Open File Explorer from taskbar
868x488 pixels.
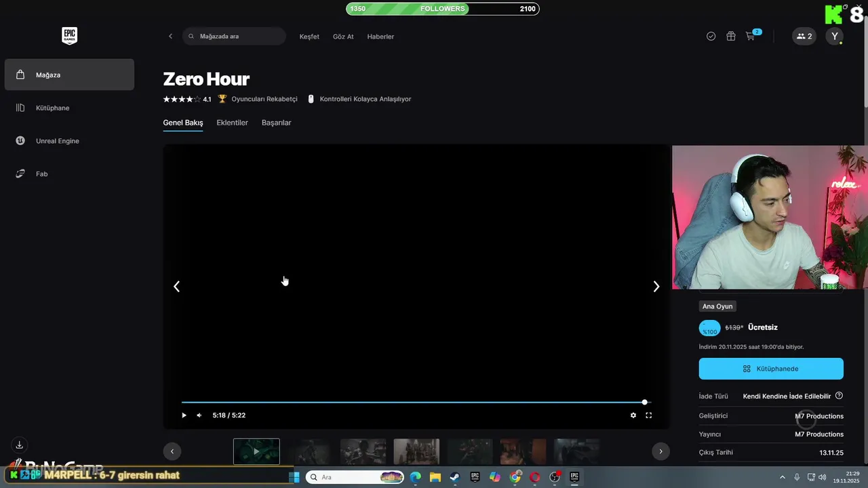pyautogui.click(x=435, y=477)
